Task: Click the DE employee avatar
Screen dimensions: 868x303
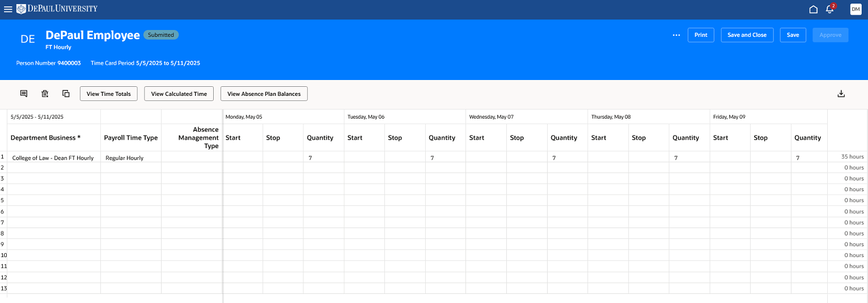Action: pos(28,39)
